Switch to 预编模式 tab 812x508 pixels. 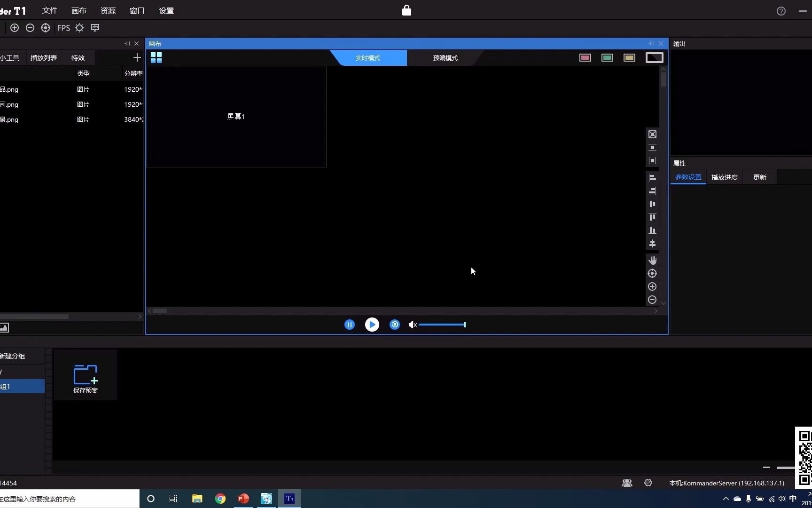tap(445, 58)
